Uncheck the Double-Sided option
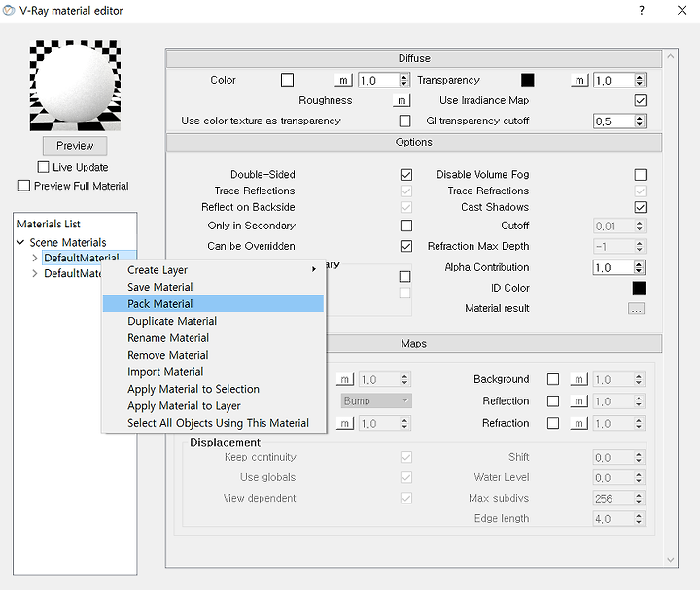Screen dimensions: 700x590 pos(406,175)
